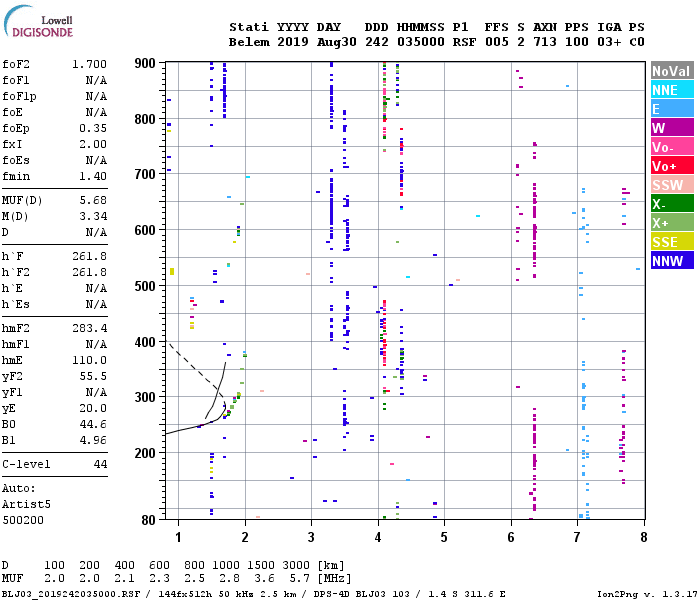This screenshot has height=600, width=700.
Task: Click the foF2 value 1.700
Action: (89, 64)
